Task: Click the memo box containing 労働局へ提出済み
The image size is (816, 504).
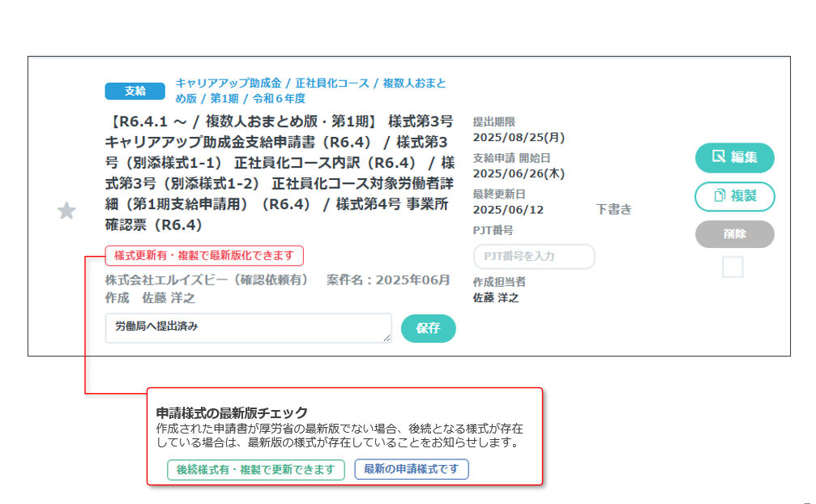Action: click(243, 328)
